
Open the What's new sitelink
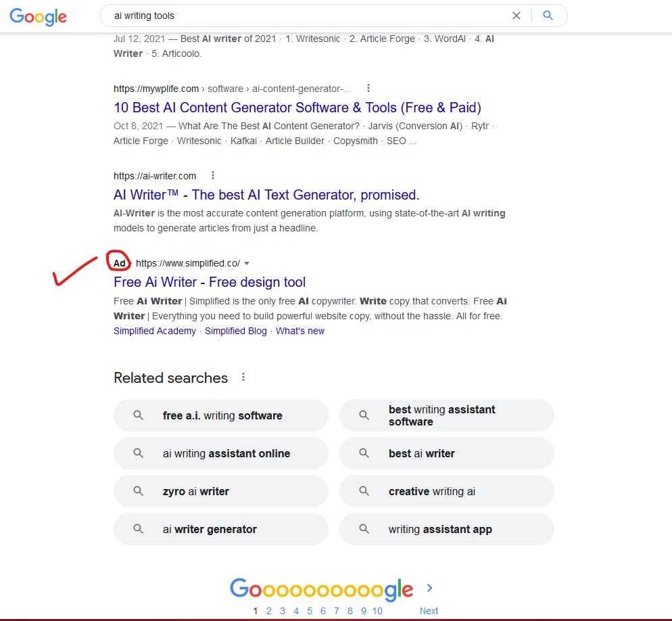(x=300, y=331)
